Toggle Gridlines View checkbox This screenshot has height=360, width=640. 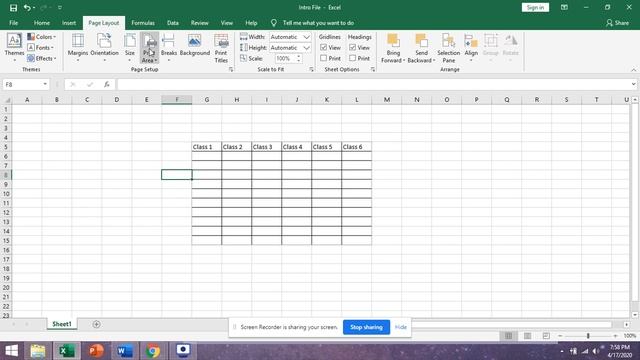tap(324, 48)
